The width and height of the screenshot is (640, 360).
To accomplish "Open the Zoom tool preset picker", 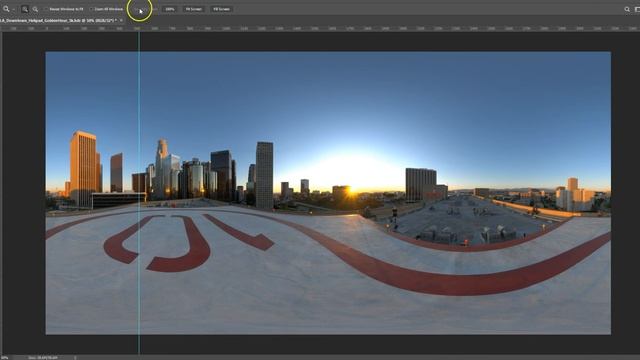I will point(6,9).
